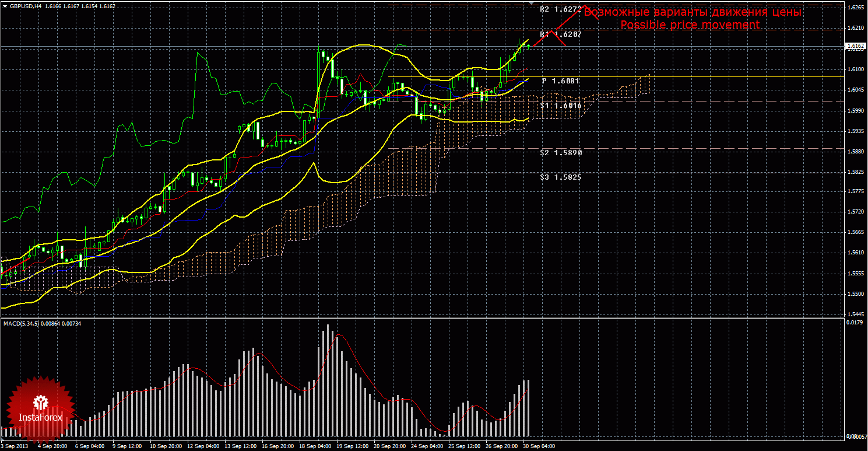The height and width of the screenshot is (451, 868).
Task: Click the '9 Sep 12:00' time label
Action: [127, 446]
